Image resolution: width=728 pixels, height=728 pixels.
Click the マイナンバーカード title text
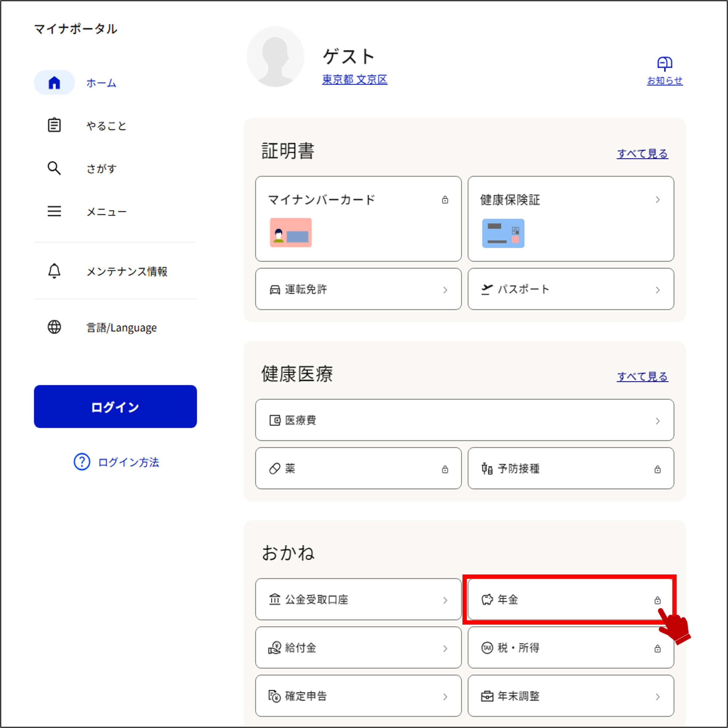click(322, 200)
